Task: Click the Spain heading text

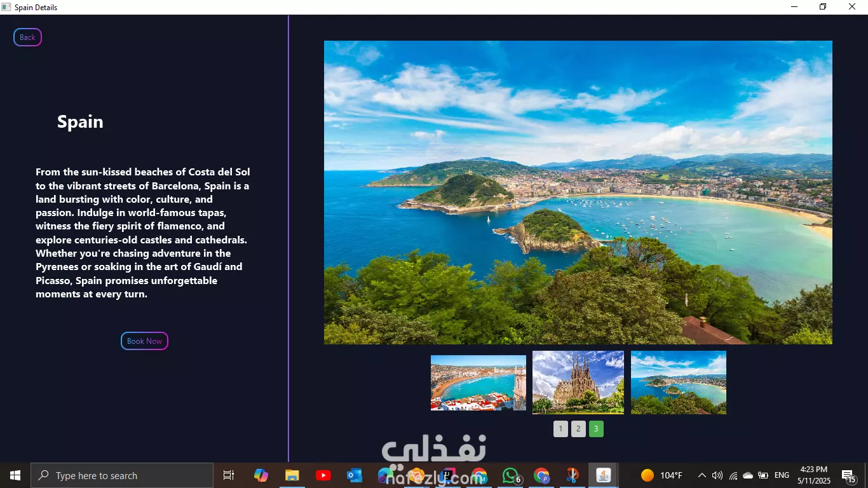Action: click(80, 122)
